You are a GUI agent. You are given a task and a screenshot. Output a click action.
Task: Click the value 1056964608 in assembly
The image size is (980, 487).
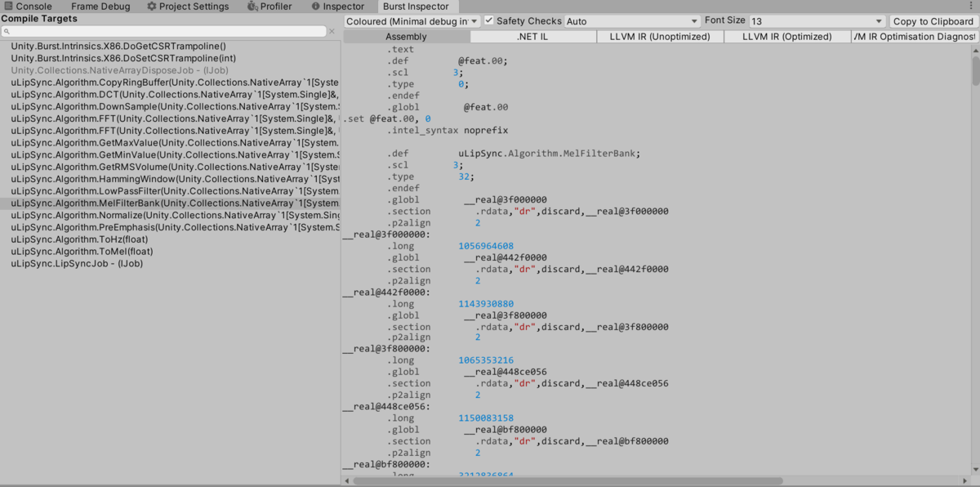tap(486, 246)
